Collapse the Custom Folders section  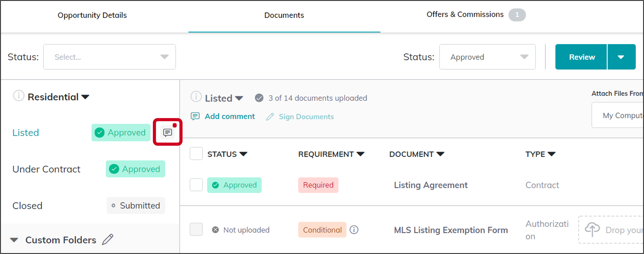[x=14, y=240]
